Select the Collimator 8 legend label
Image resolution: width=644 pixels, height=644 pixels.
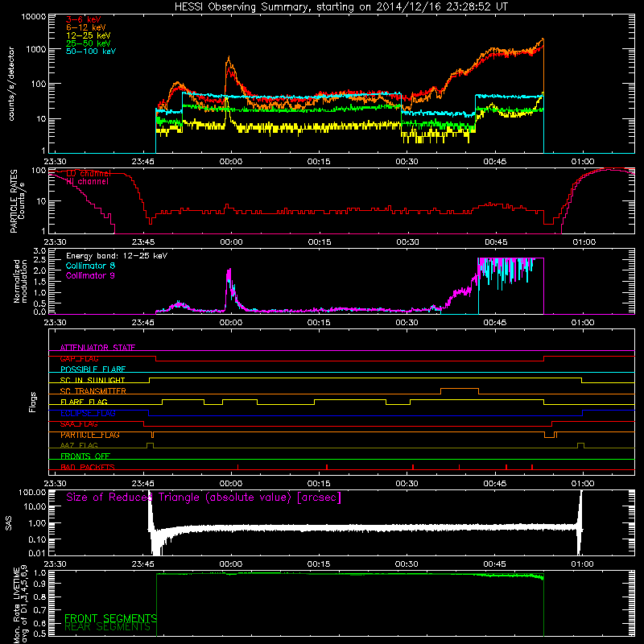point(90,266)
